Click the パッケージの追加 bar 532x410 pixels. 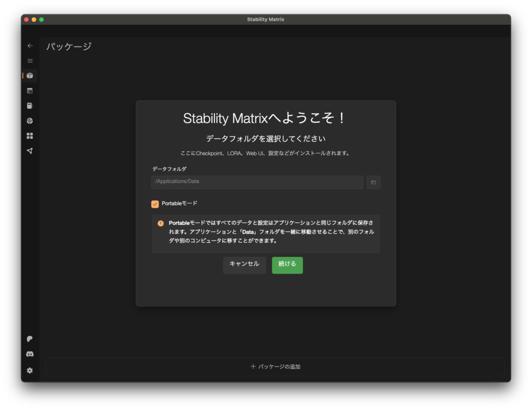tap(275, 366)
